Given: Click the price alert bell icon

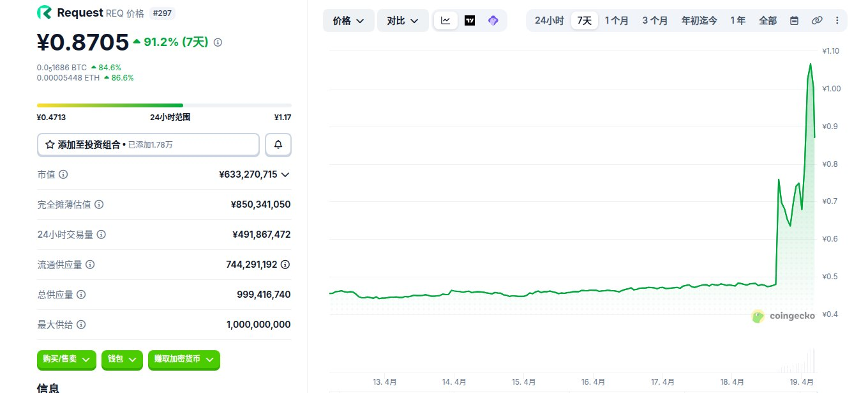Looking at the screenshot, I should coord(278,144).
